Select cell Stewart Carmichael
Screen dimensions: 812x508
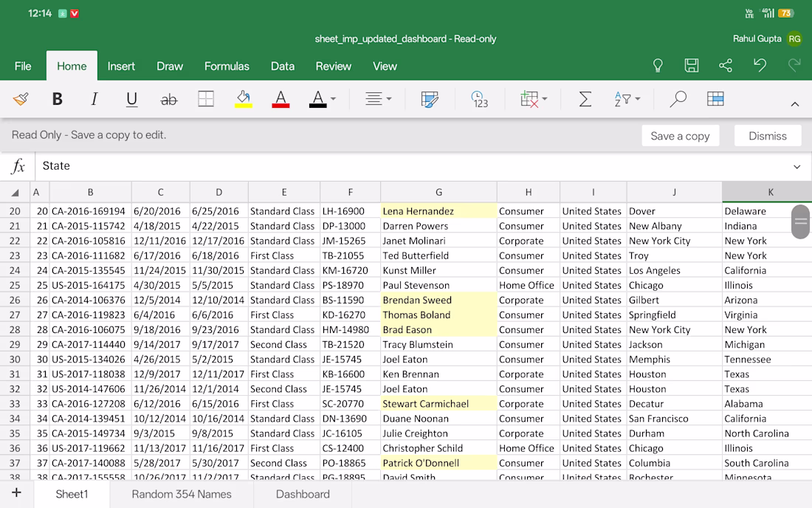point(438,404)
